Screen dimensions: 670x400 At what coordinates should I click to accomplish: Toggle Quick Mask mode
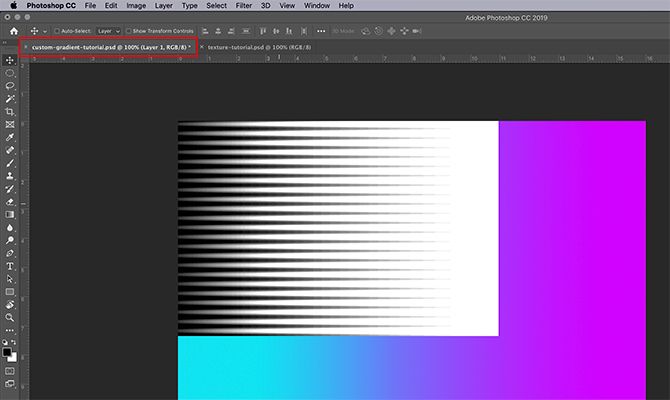point(10,371)
